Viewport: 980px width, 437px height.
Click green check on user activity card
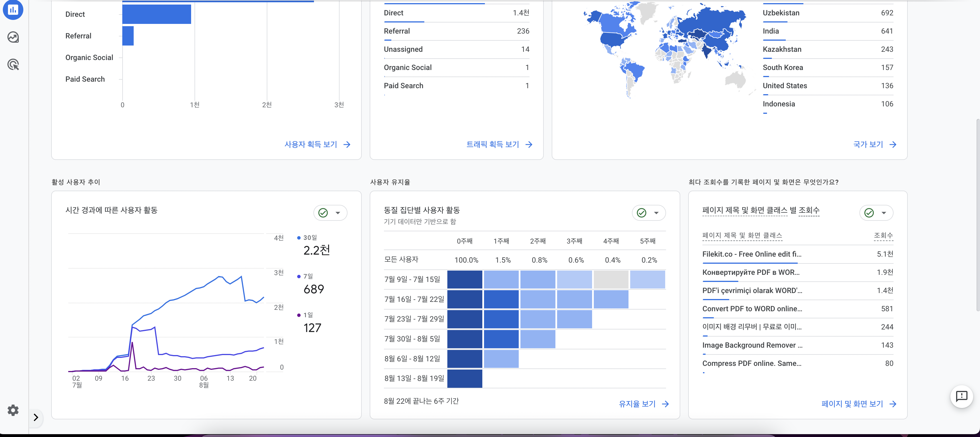coord(323,213)
